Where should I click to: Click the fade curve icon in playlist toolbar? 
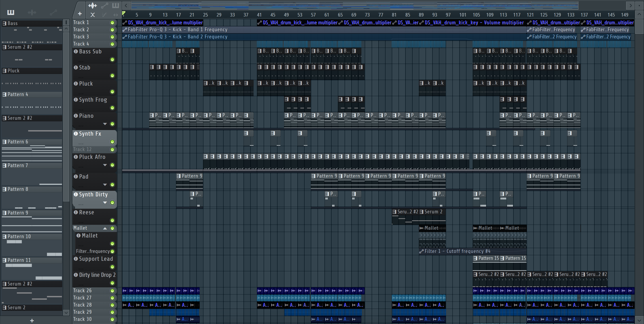104,15
